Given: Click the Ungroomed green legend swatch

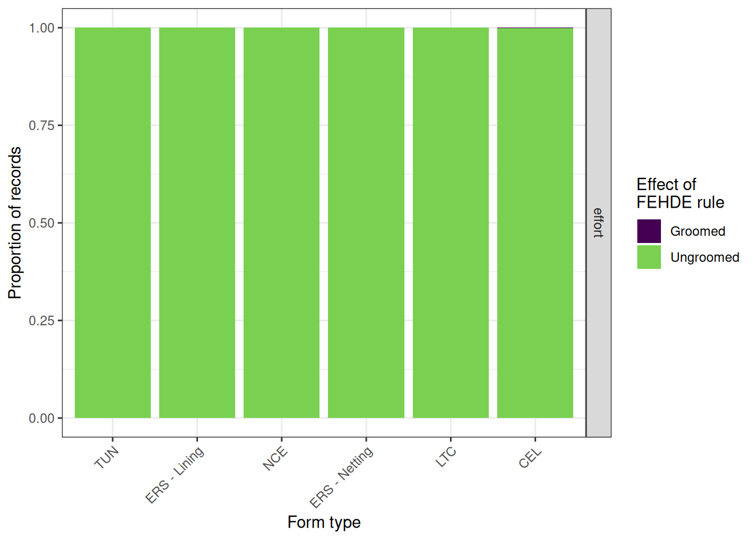Looking at the screenshot, I should click(649, 257).
